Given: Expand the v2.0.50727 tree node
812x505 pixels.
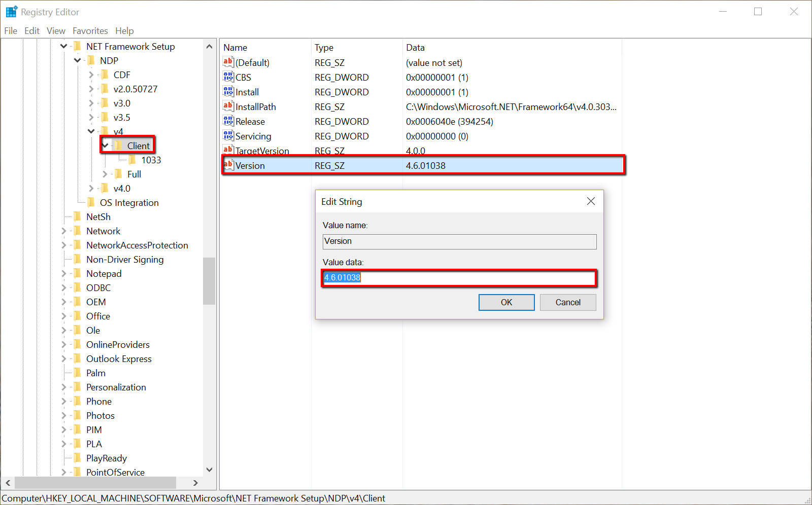Looking at the screenshot, I should 91,89.
